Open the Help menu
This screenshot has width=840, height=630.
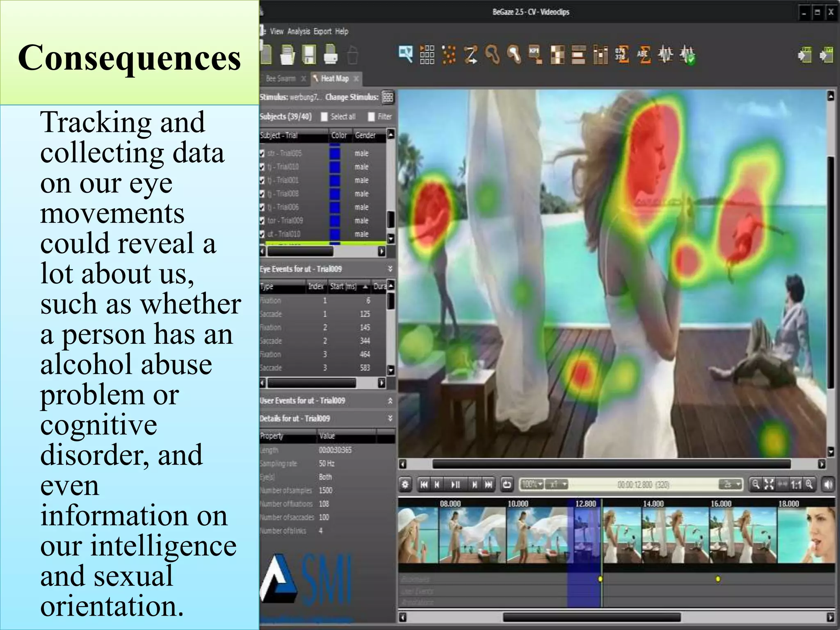(x=341, y=31)
